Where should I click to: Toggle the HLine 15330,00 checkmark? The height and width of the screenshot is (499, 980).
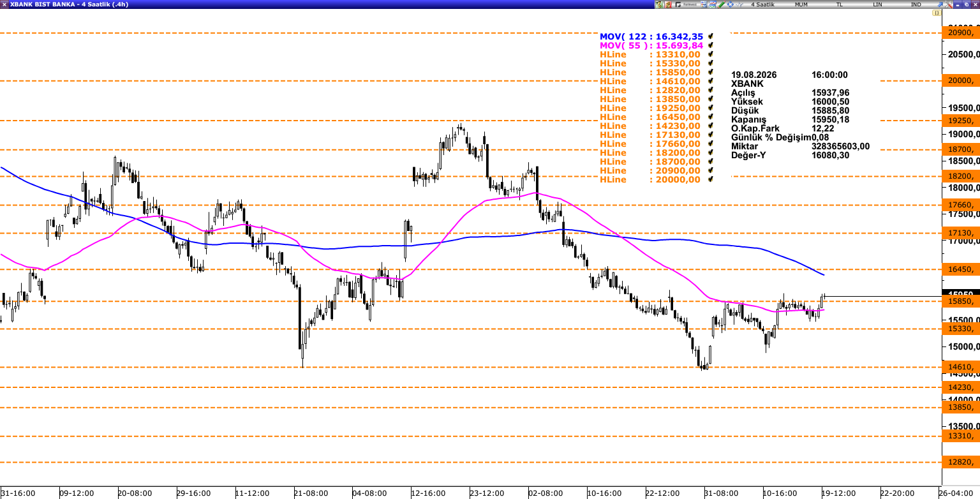pyautogui.click(x=710, y=63)
